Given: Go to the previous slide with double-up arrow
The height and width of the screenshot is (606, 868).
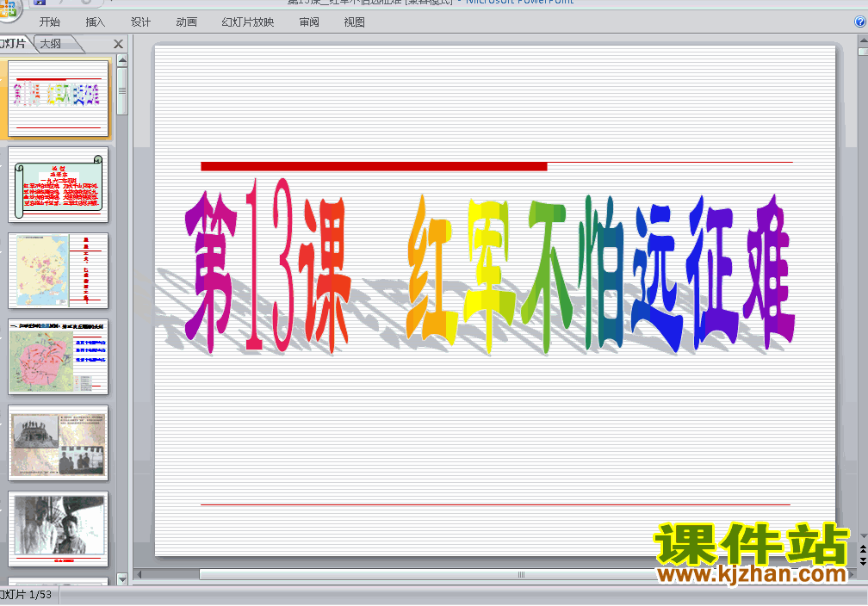Looking at the screenshot, I should tap(863, 549).
